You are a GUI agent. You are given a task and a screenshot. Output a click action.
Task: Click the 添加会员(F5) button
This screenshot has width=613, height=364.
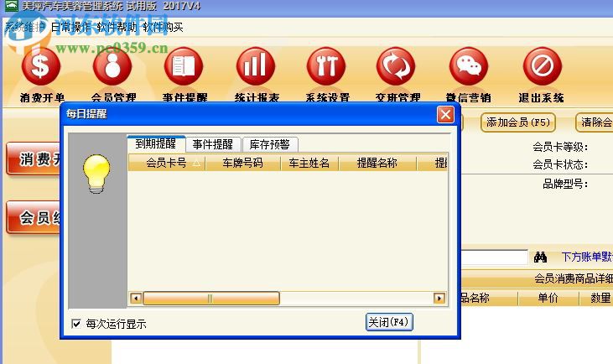[518, 122]
